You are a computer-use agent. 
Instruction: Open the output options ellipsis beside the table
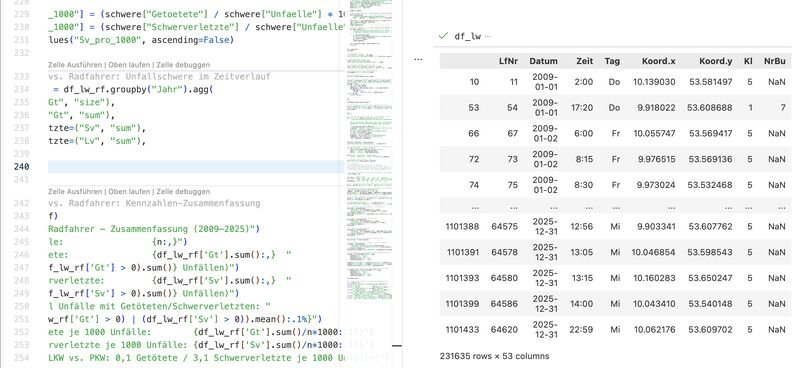pos(418,59)
